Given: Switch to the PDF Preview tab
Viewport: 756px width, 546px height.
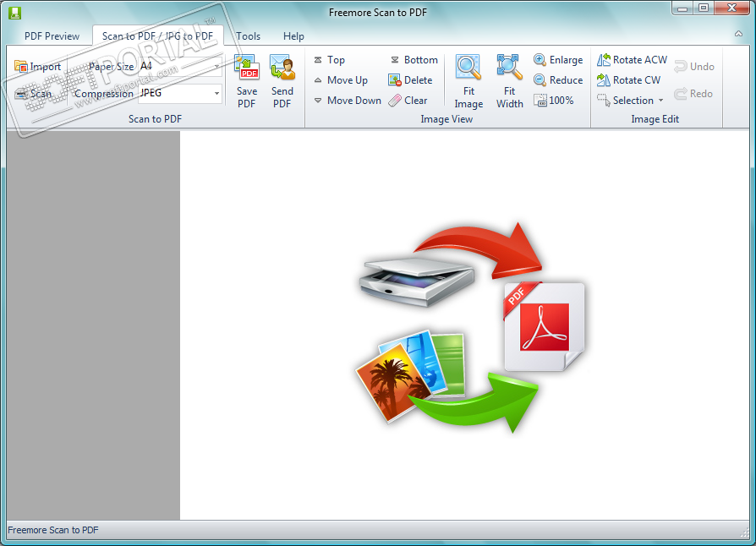Looking at the screenshot, I should pos(52,36).
